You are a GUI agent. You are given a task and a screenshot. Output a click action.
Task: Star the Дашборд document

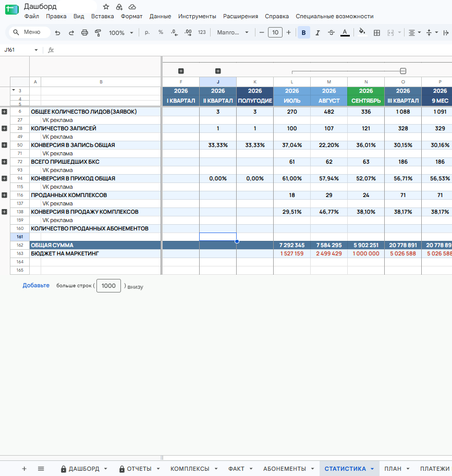tap(106, 7)
